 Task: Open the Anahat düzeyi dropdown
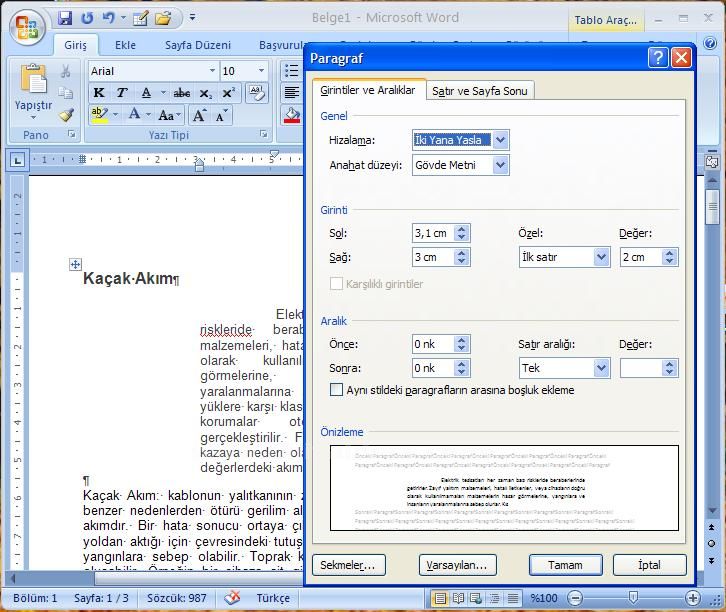coord(501,165)
